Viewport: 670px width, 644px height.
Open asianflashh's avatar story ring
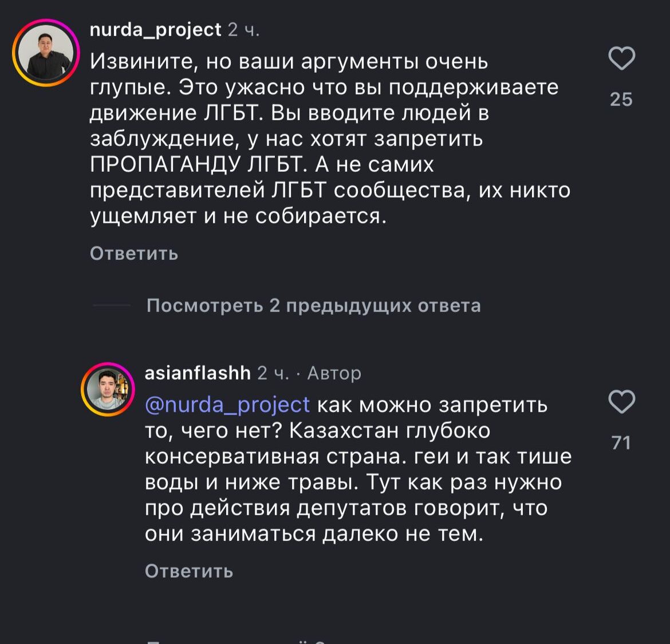[x=107, y=389]
